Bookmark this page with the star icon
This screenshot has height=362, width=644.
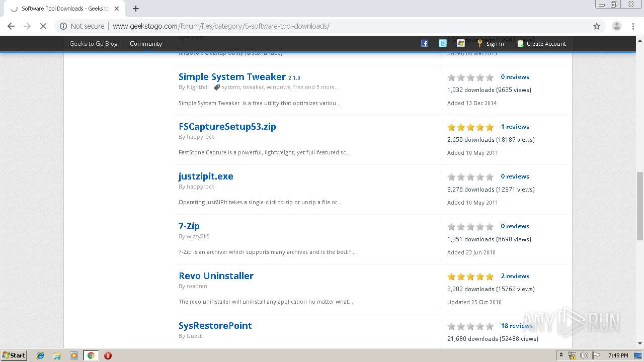coord(597,26)
